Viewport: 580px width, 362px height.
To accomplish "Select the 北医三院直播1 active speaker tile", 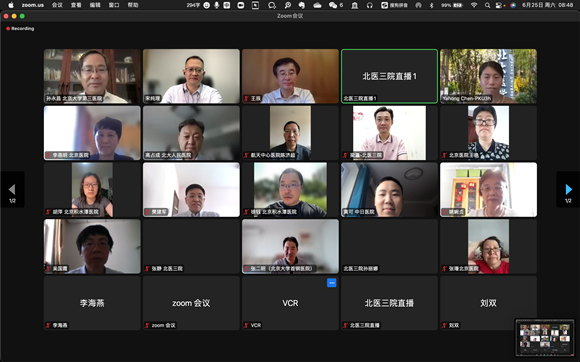I will (389, 76).
